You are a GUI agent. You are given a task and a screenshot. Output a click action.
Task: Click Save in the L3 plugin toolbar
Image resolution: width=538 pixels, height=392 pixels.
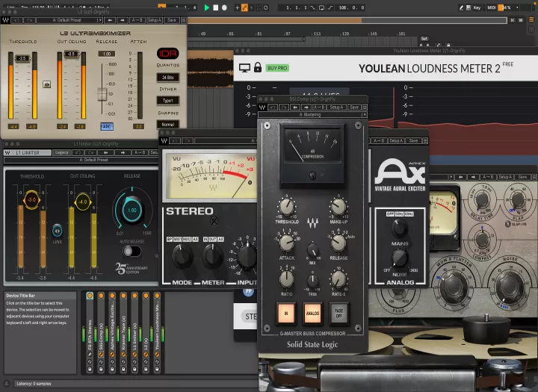coord(172,20)
